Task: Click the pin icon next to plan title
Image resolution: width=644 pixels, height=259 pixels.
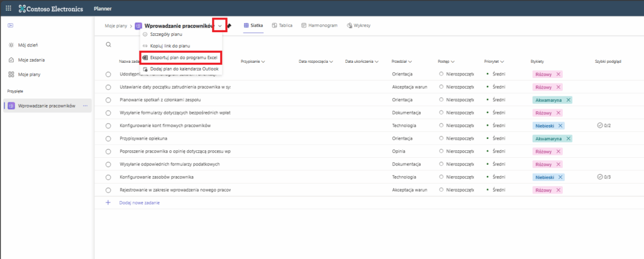Action: click(x=230, y=26)
